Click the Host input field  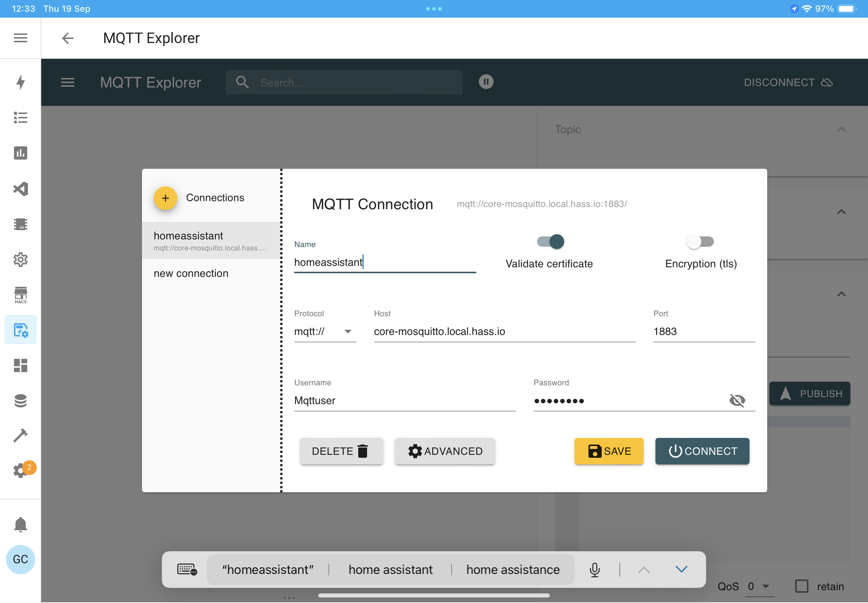pos(505,331)
